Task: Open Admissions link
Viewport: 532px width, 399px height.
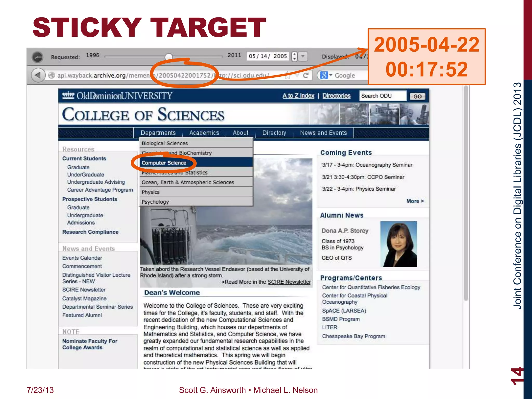Action: click(81, 223)
